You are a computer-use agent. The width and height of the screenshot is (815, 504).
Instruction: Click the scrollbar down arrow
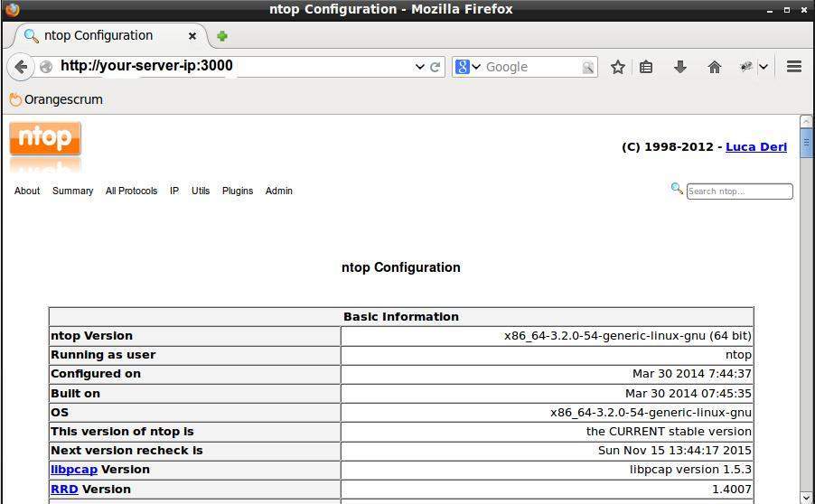(806, 498)
